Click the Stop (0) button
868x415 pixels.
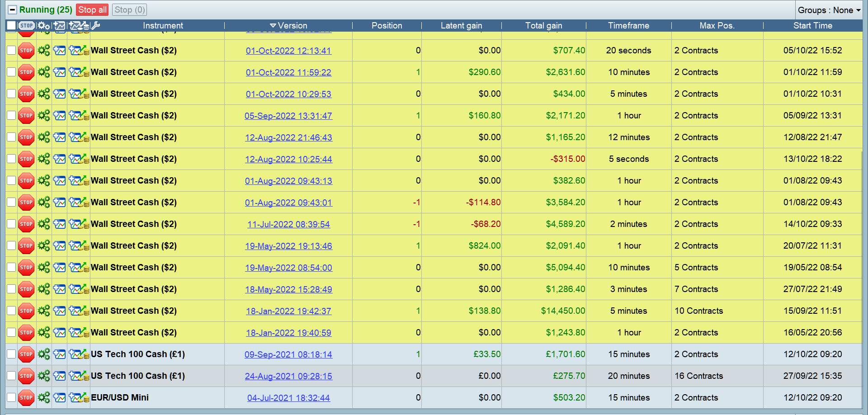pyautogui.click(x=130, y=10)
